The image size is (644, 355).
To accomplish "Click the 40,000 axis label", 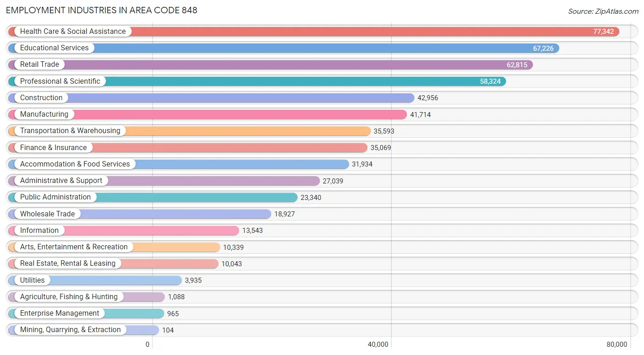I will tap(378, 344).
